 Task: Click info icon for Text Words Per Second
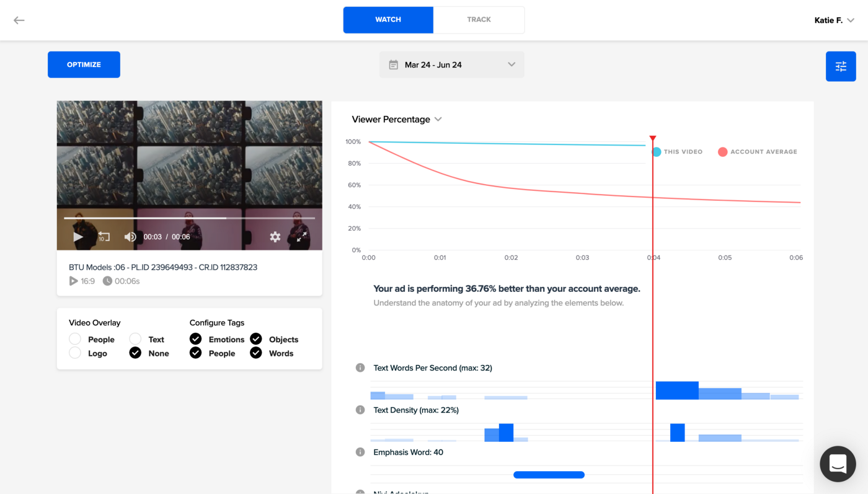coord(360,368)
